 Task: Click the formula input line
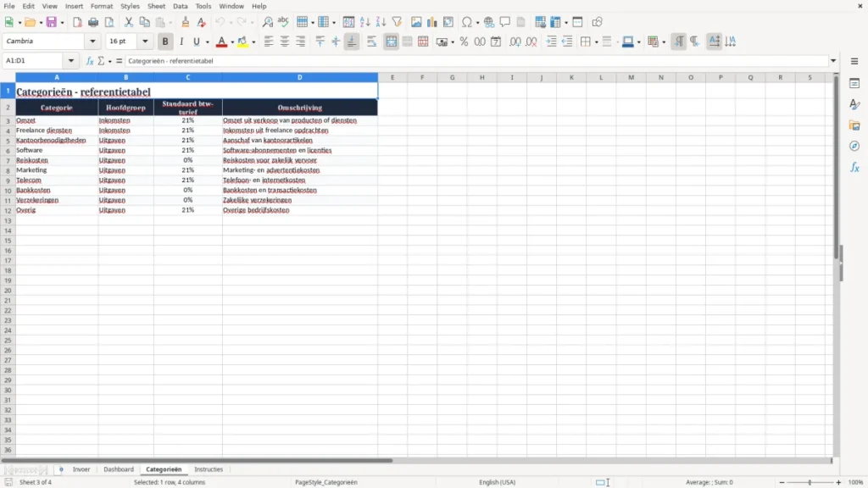[x=476, y=61]
